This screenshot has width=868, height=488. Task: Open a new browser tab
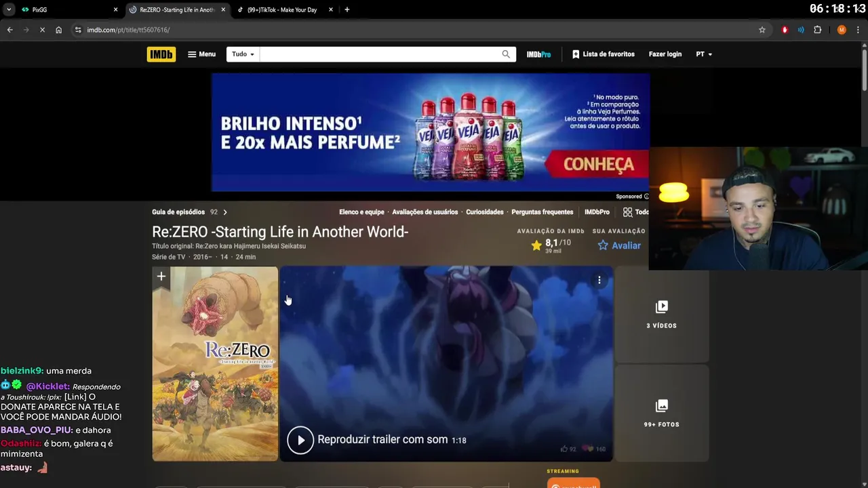(347, 9)
